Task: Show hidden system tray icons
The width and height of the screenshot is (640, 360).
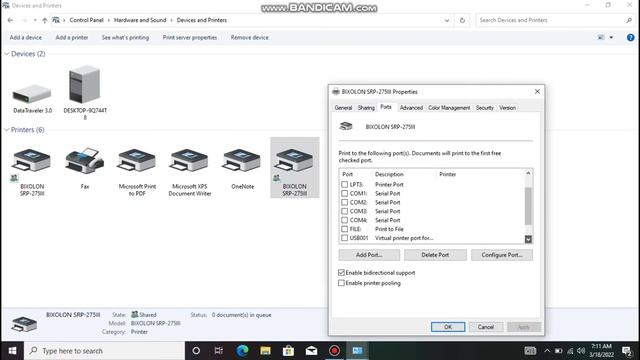Action: 547,351
